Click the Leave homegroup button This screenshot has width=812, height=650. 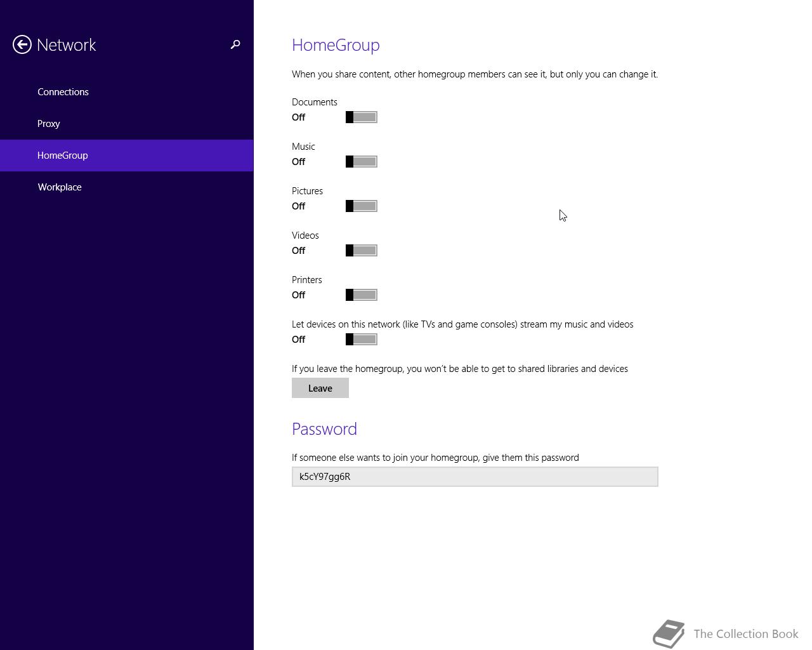(x=320, y=388)
